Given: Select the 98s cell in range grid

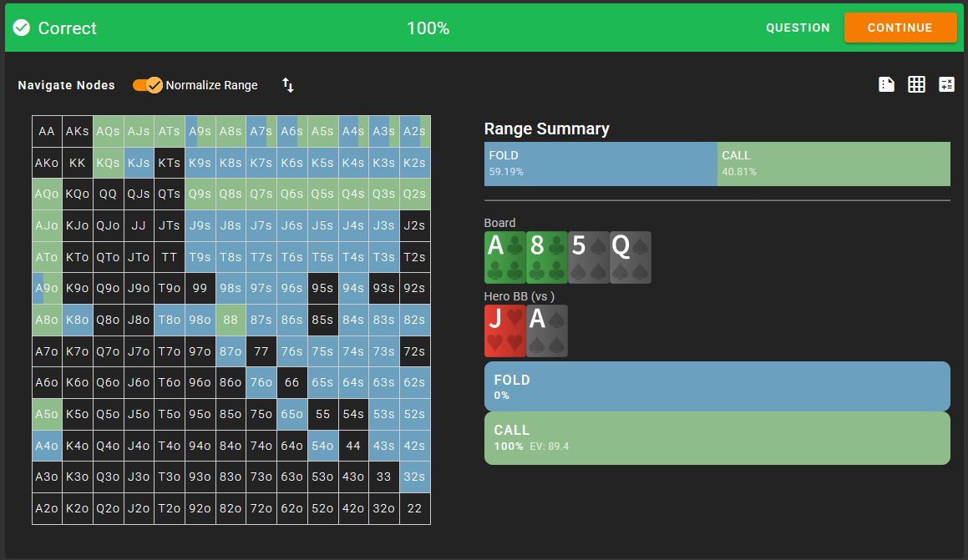Looking at the screenshot, I should click(x=231, y=289).
